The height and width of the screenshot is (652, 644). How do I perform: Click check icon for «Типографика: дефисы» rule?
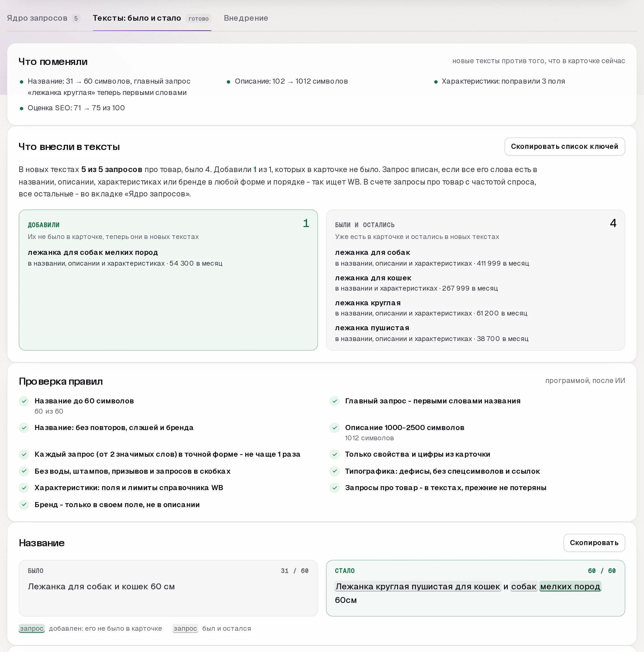(334, 471)
